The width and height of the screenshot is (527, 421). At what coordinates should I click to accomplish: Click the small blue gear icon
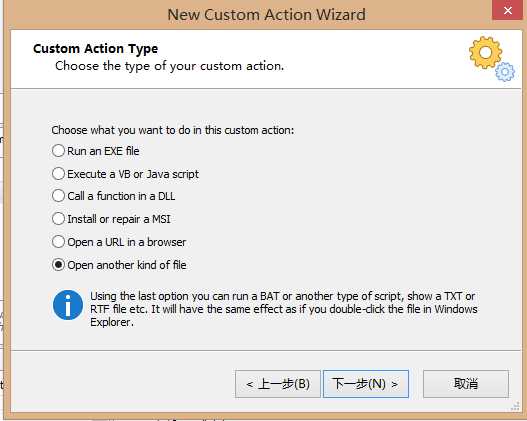tap(505, 72)
